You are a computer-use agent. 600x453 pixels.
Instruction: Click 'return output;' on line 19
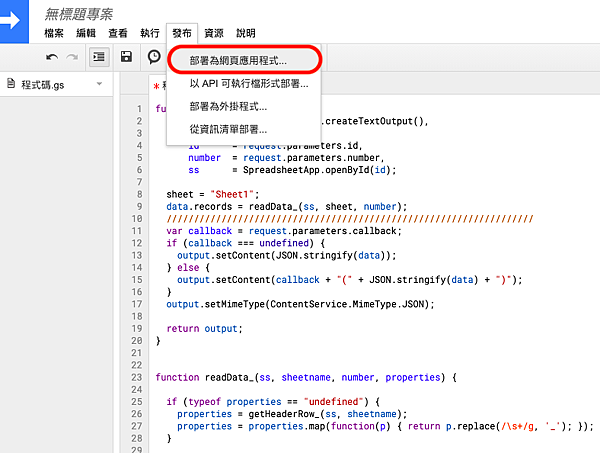(x=204, y=329)
